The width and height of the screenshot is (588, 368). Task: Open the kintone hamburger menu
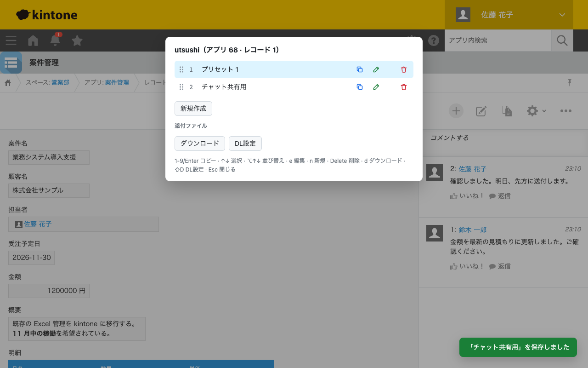11,40
